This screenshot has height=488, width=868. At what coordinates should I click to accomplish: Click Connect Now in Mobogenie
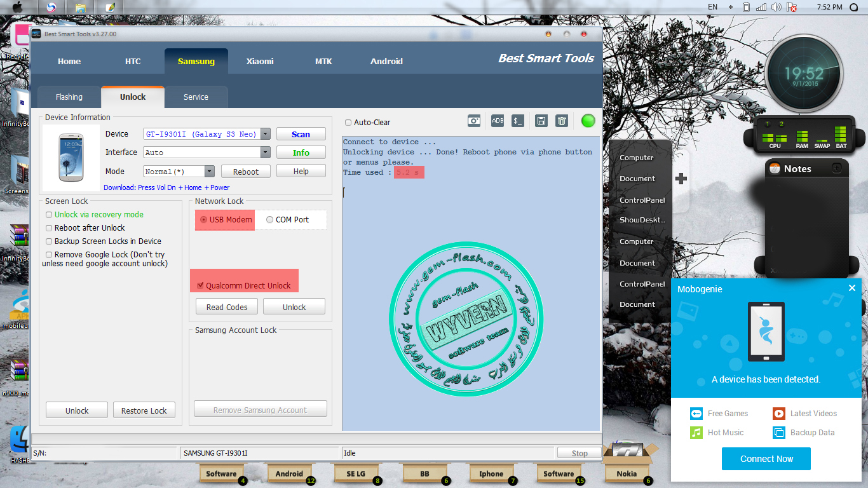point(766,459)
